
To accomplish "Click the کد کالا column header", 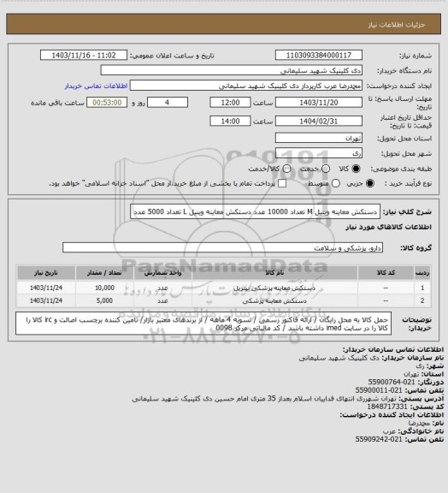I will tap(386, 273).
